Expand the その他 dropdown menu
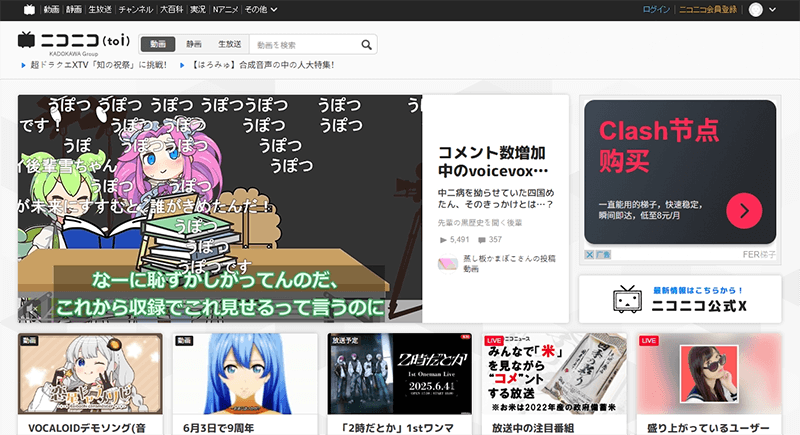Viewport: 800px width, 435px height. pyautogui.click(x=261, y=10)
